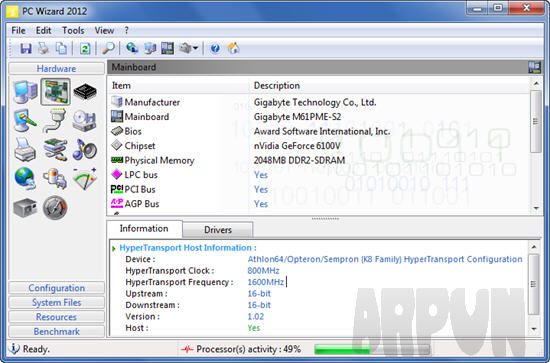550x363 pixels.
Task: Switch to the Information tab
Action: click(x=144, y=229)
